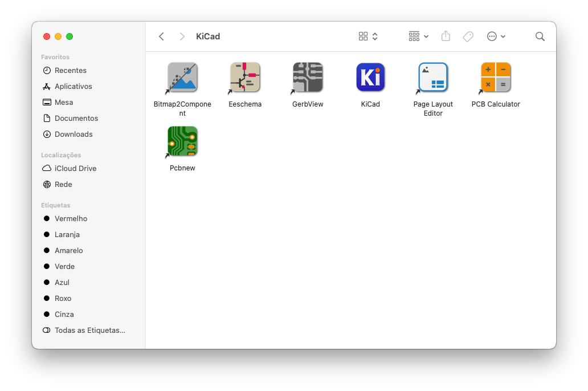Open PCB Calculator
Image resolution: width=588 pixels, height=391 pixels.
pos(496,77)
